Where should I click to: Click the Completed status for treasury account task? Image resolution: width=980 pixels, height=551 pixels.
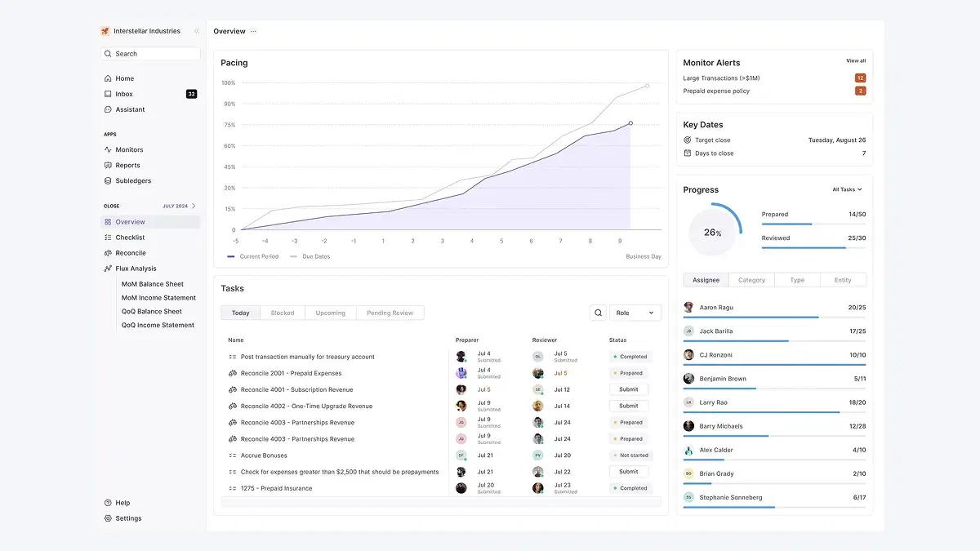pyautogui.click(x=630, y=357)
